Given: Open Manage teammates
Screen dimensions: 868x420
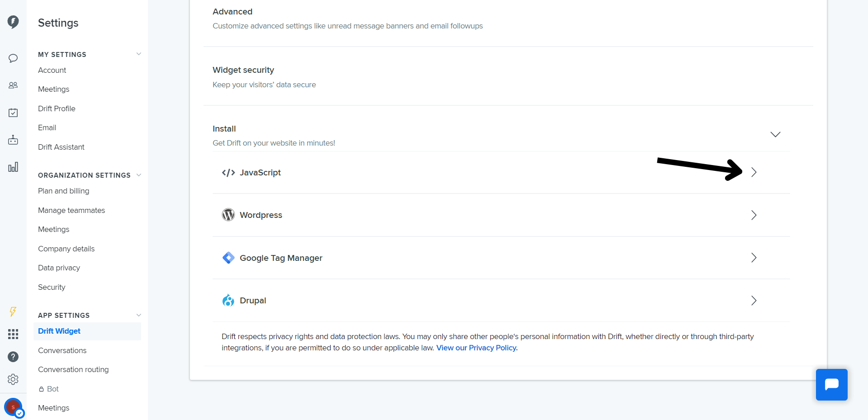Looking at the screenshot, I should point(71,210).
